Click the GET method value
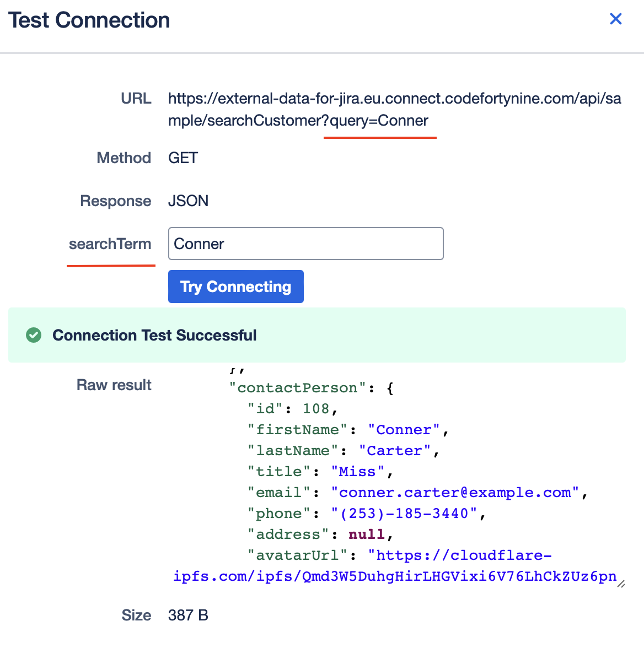644x648 pixels. click(183, 158)
